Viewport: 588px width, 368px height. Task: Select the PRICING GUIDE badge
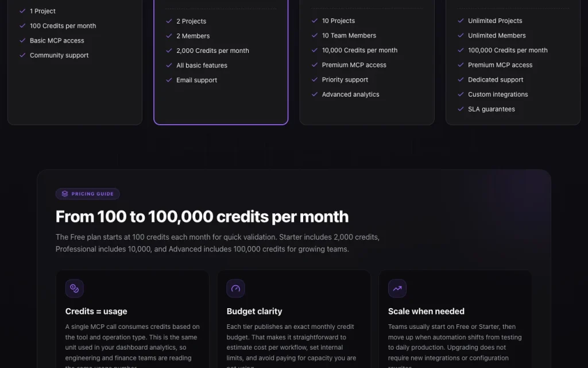pos(88,194)
